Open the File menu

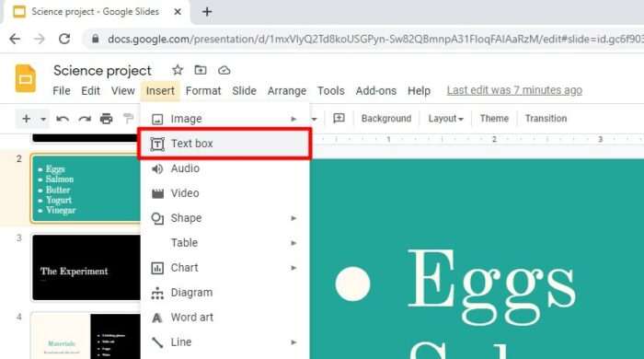click(x=62, y=91)
